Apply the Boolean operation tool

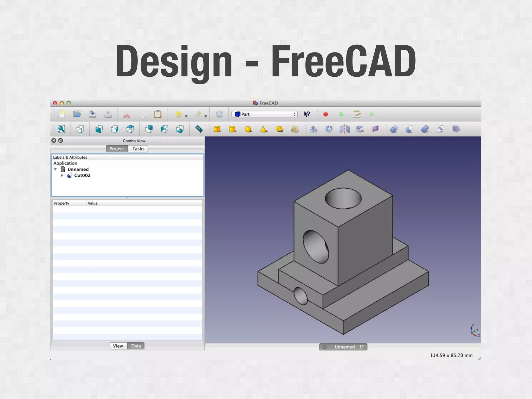(394, 129)
